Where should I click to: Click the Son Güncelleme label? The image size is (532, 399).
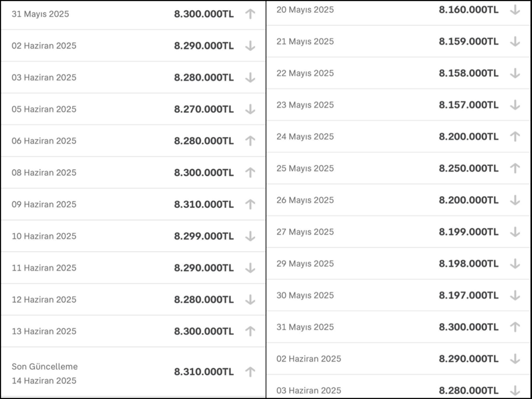45,366
